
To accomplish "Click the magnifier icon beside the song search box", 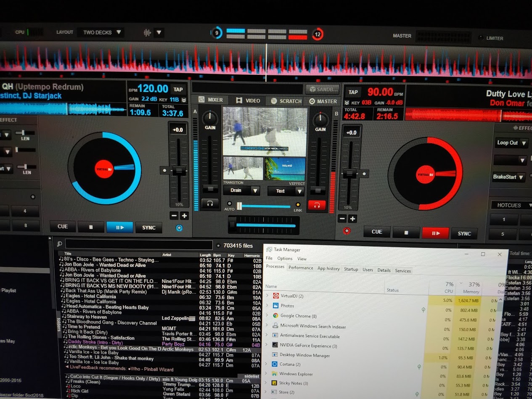I will 60,244.
